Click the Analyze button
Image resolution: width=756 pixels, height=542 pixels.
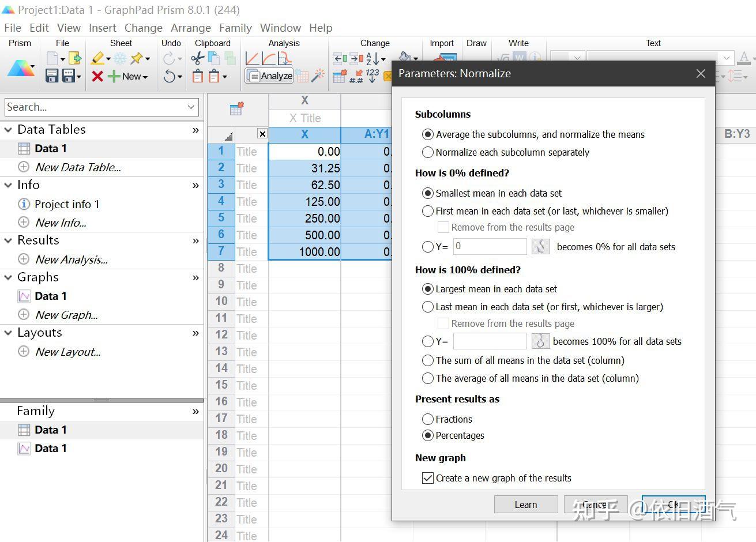[x=269, y=76]
